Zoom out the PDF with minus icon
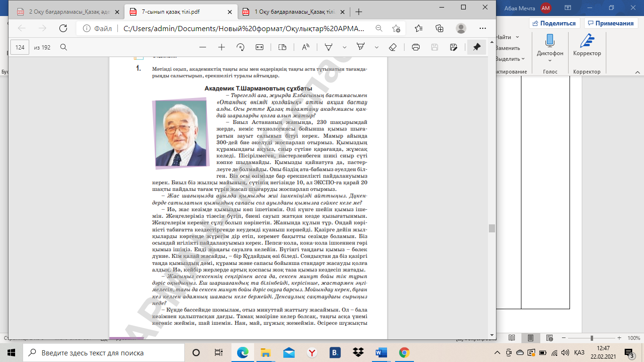Screen dimensions: 644x362 (x=203, y=47)
